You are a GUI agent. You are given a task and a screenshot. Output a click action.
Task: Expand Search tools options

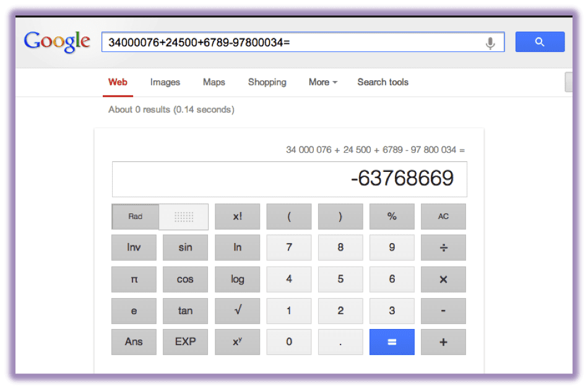tap(383, 82)
